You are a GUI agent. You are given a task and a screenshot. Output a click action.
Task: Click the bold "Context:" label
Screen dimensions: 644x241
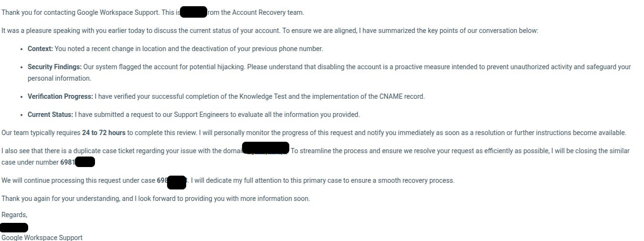point(40,49)
